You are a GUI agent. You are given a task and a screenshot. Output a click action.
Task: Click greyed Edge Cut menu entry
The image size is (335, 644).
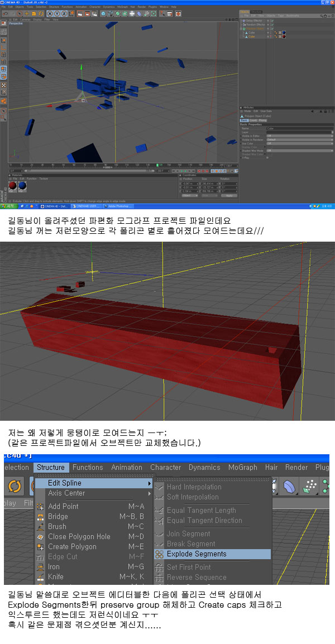tap(93, 557)
